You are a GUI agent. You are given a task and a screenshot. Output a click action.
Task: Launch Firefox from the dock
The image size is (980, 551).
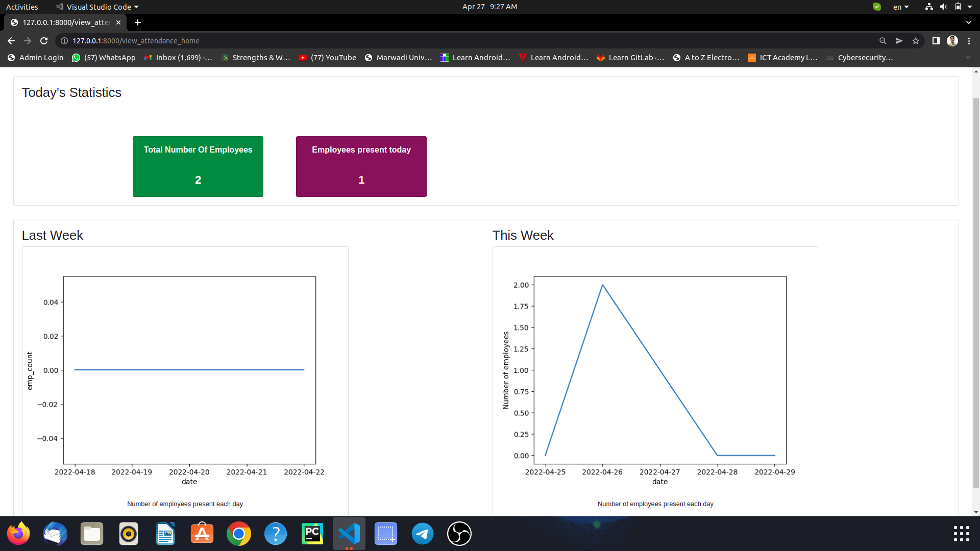coord(18,534)
